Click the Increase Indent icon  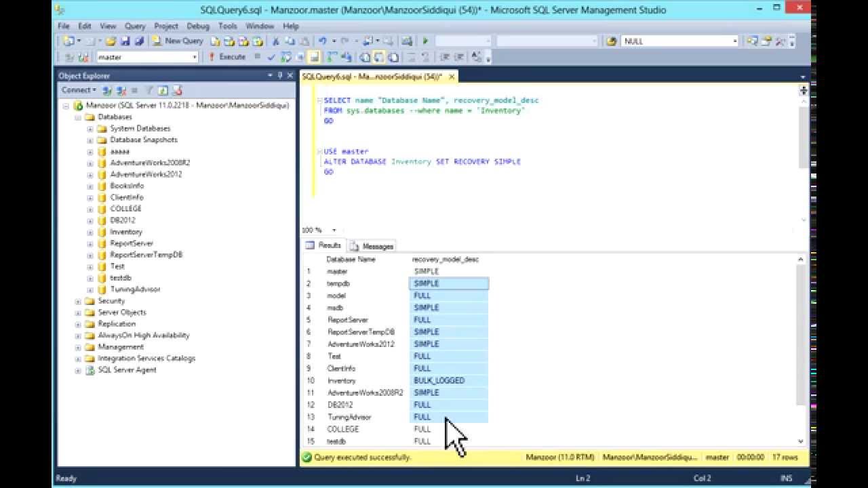coord(460,57)
